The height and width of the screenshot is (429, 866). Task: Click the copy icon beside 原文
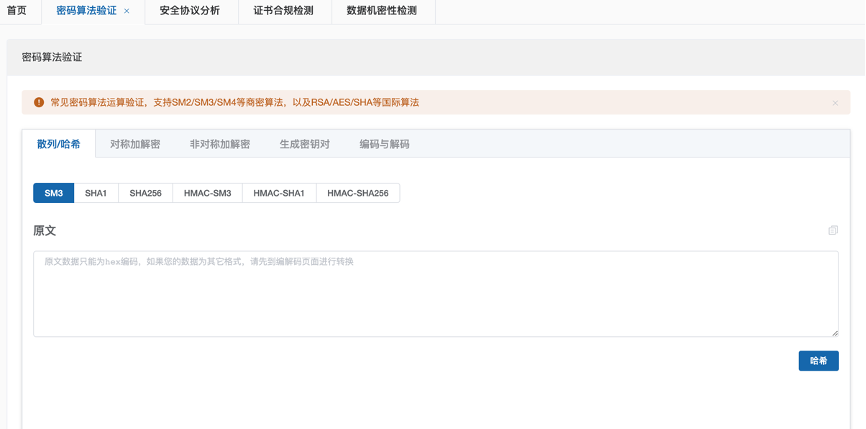click(833, 231)
